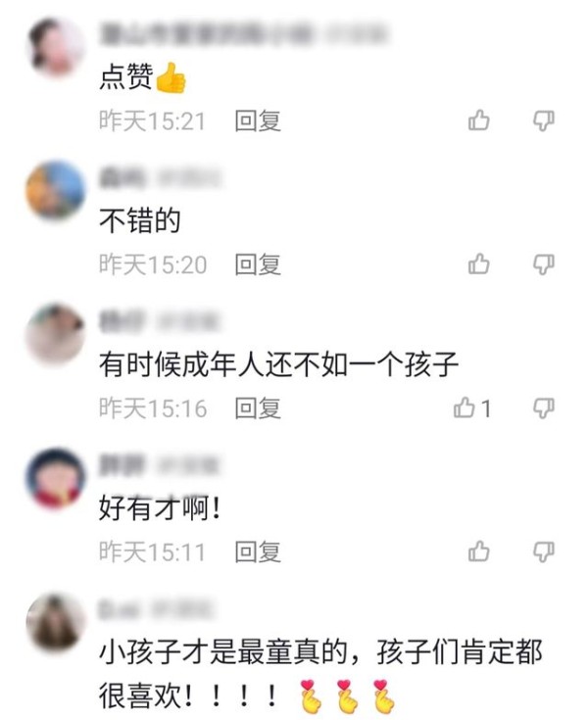
Task: Open avatar of the "小孩子才是最童真的" commenter
Action: [x=56, y=621]
